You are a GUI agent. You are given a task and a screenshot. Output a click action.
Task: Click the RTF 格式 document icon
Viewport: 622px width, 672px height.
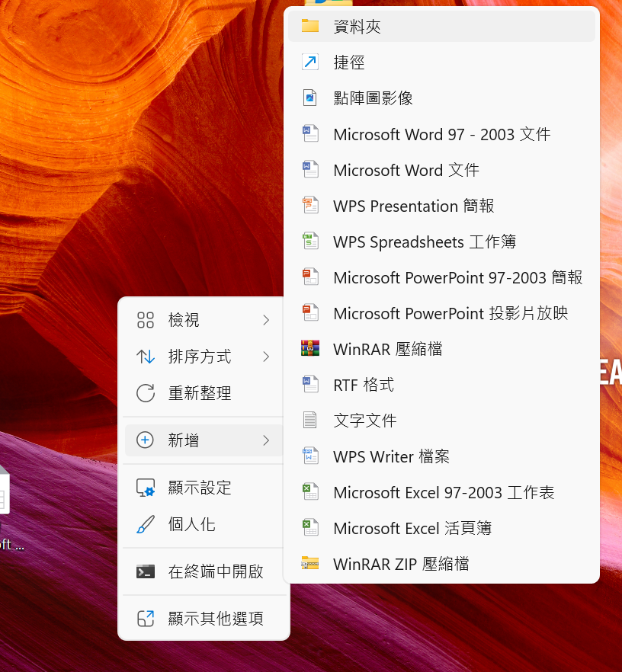(310, 384)
